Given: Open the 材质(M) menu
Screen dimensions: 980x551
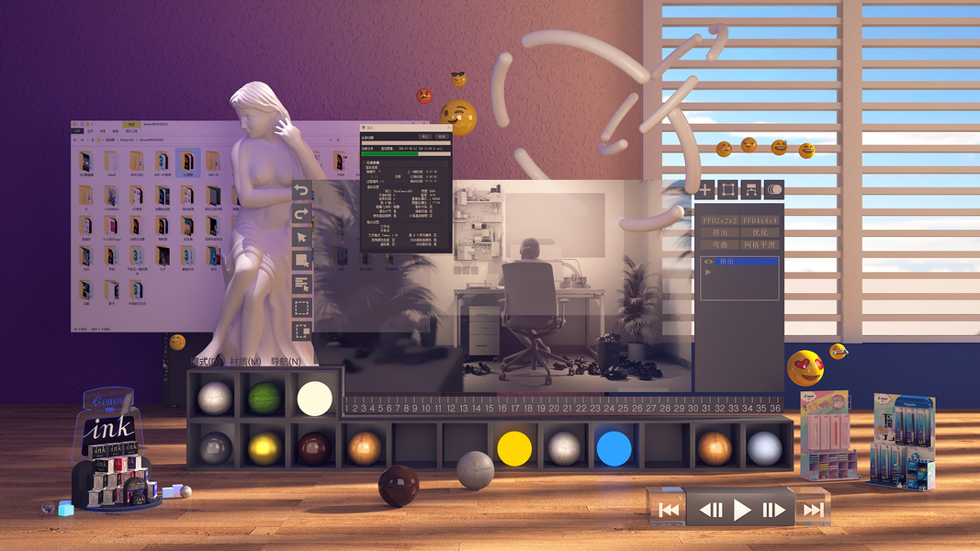Looking at the screenshot, I should 245,361.
